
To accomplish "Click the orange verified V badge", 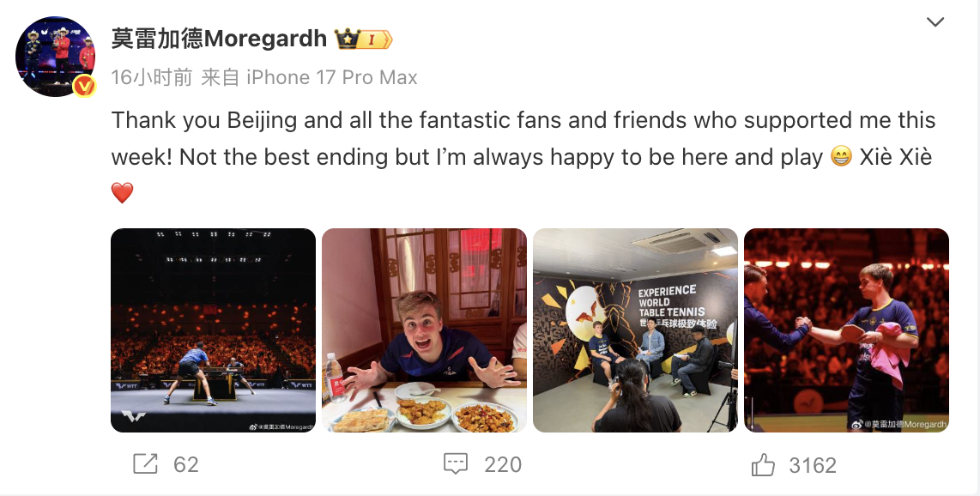I will [x=84, y=86].
